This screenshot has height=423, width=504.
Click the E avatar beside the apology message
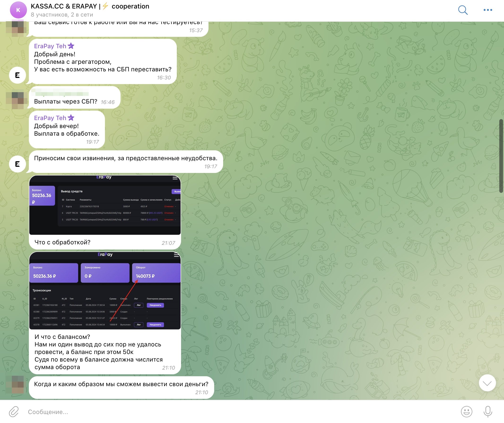[x=17, y=164]
